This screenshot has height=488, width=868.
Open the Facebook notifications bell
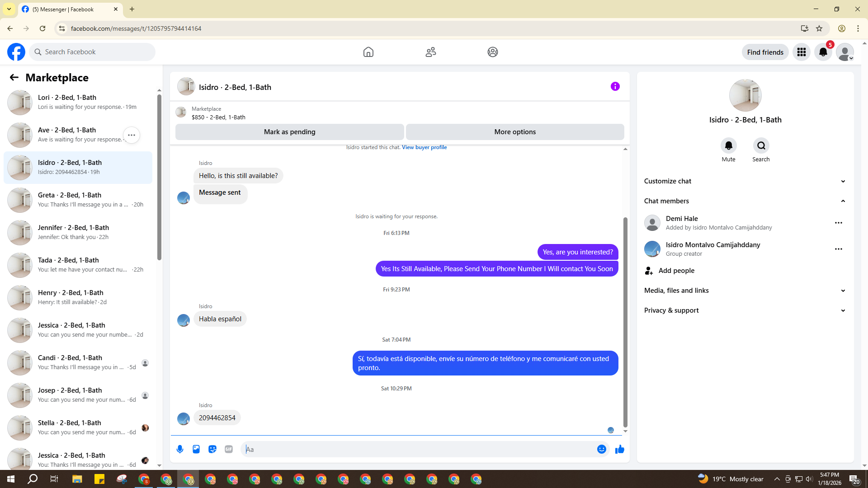pyautogui.click(x=823, y=52)
